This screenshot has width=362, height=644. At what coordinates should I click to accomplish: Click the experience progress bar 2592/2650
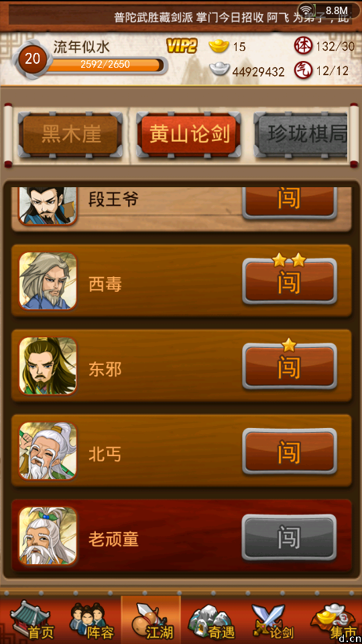[105, 65]
